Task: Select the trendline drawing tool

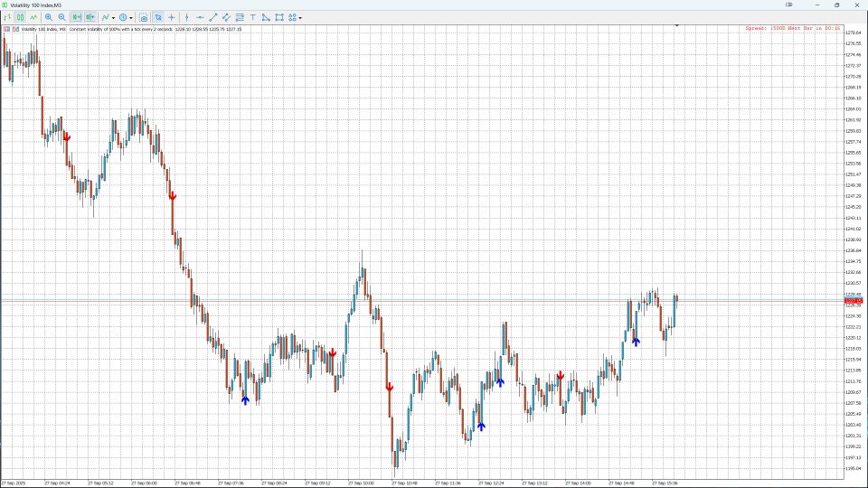Action: click(x=213, y=18)
